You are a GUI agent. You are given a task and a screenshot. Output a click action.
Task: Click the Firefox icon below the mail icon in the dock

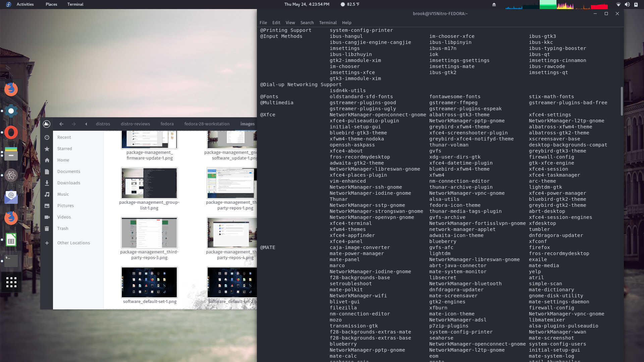click(x=11, y=218)
